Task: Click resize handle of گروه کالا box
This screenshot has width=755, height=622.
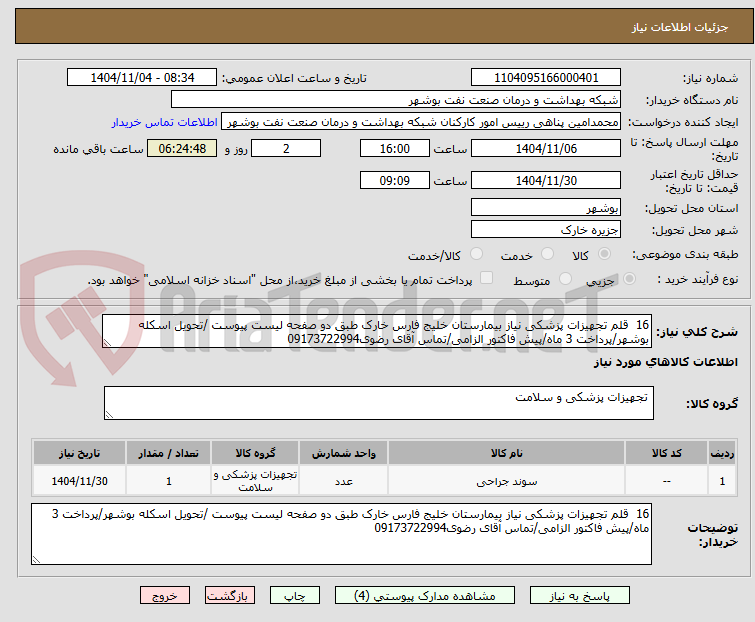Action: pos(109,415)
